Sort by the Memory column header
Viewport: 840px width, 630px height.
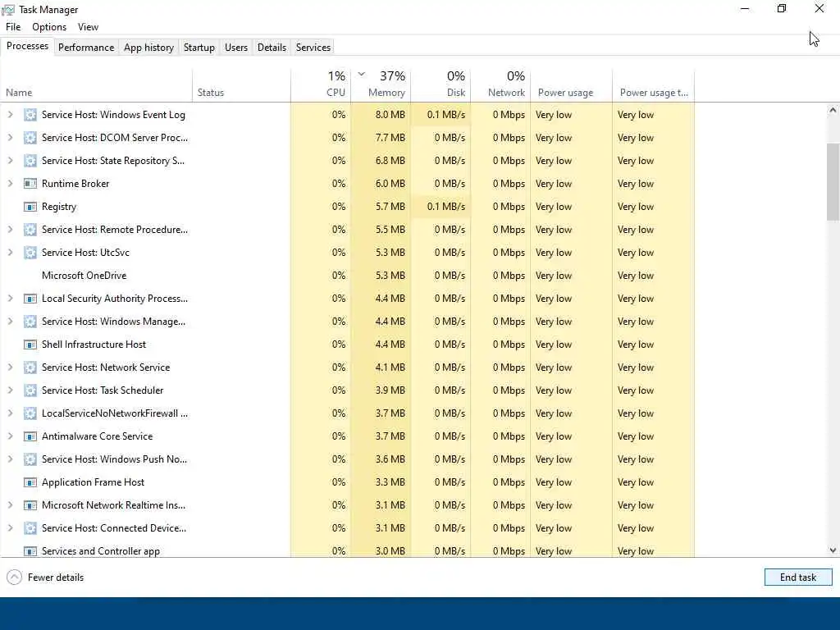click(x=381, y=85)
